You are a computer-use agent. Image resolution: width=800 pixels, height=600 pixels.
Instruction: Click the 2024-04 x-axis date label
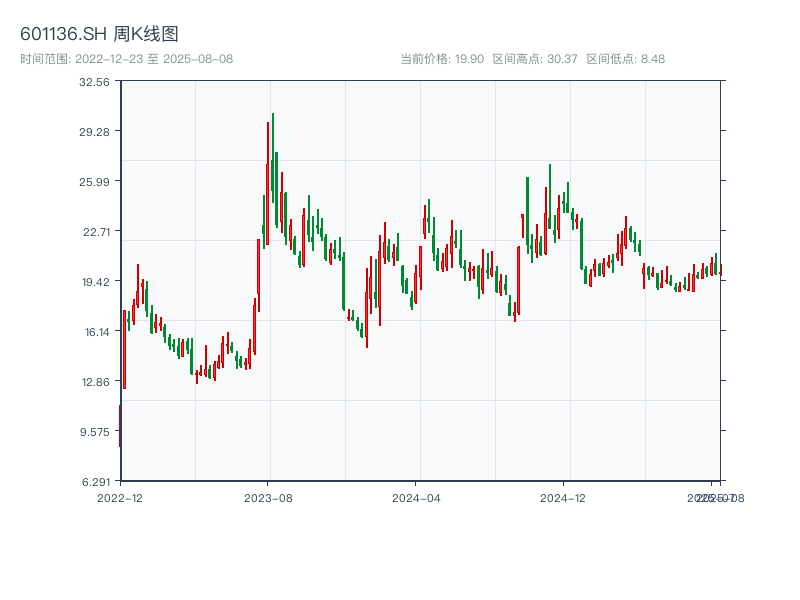417,497
